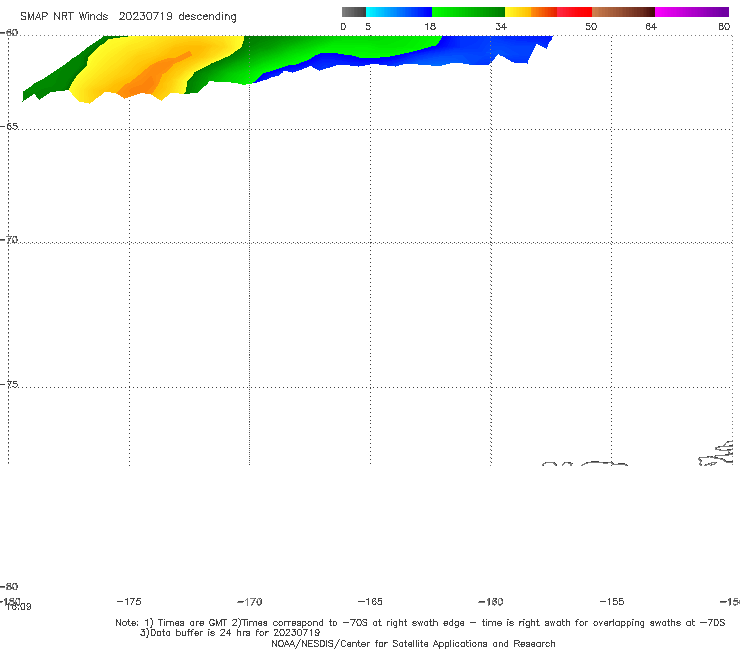Click the longitude label "-155"
The width and height of the screenshot is (740, 650).
[612, 601]
